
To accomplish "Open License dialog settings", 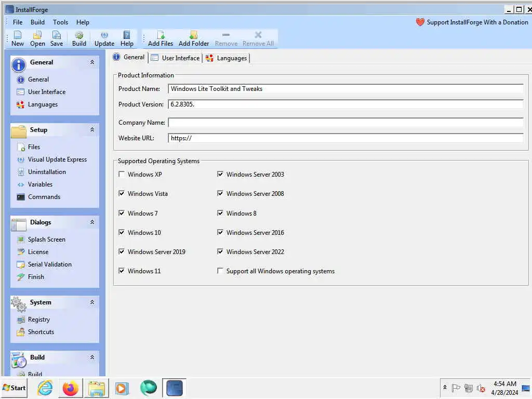I will pos(33,252).
